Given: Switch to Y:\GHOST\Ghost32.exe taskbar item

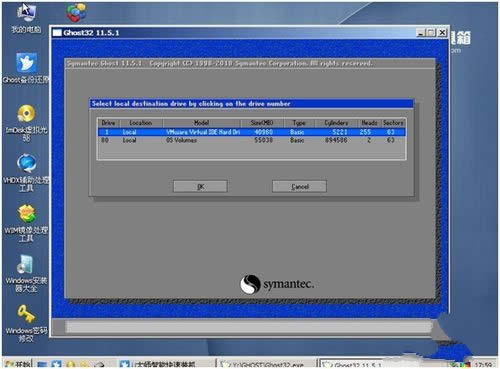Looking at the screenshot, I should [265, 364].
